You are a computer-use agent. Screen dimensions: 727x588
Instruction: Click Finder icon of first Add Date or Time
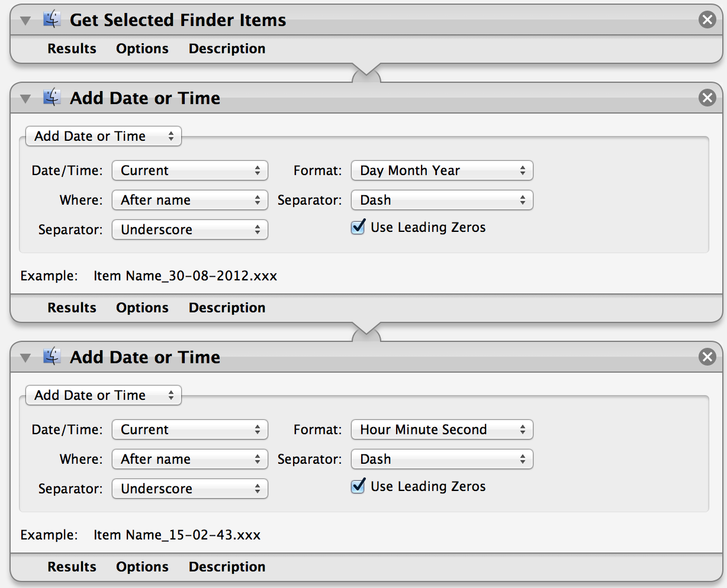52,98
